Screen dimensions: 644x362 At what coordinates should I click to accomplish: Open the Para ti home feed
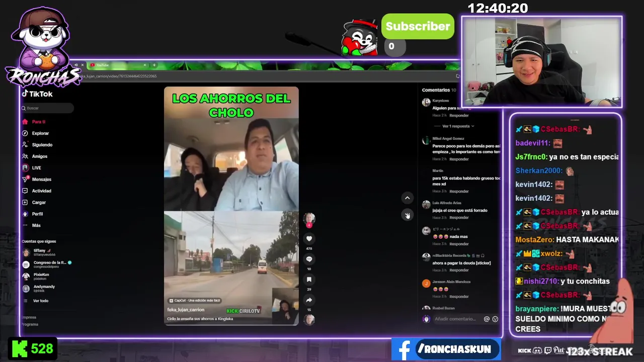tap(34, 122)
